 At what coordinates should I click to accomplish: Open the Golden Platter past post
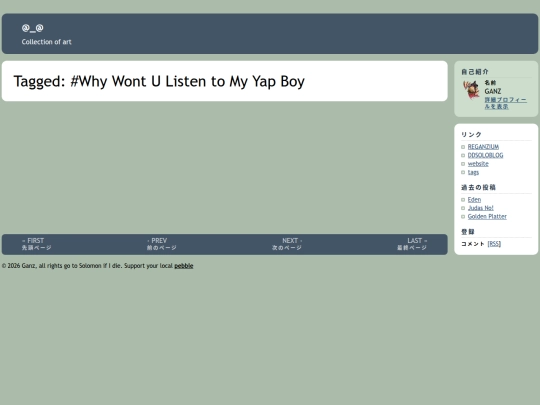tap(487, 216)
